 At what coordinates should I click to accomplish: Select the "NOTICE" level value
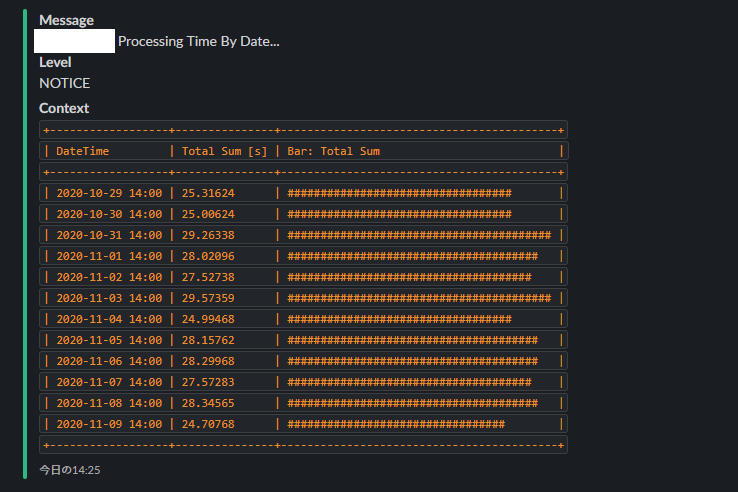pyautogui.click(x=64, y=83)
